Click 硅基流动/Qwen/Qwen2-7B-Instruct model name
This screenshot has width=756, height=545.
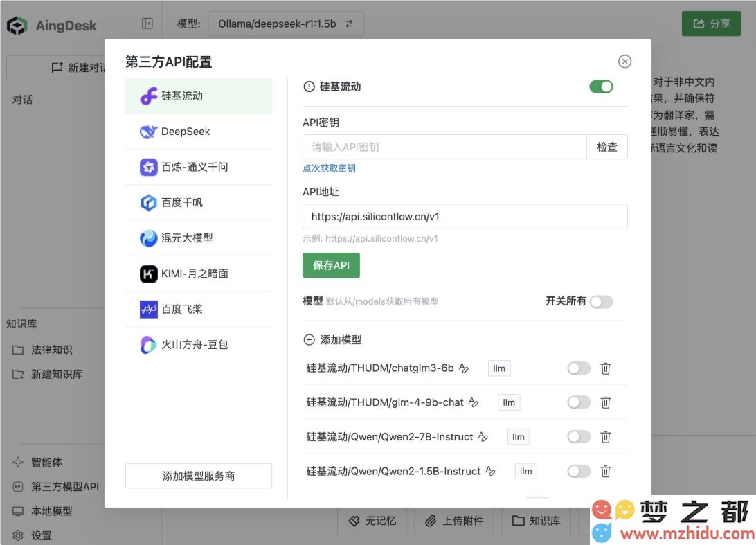click(390, 437)
